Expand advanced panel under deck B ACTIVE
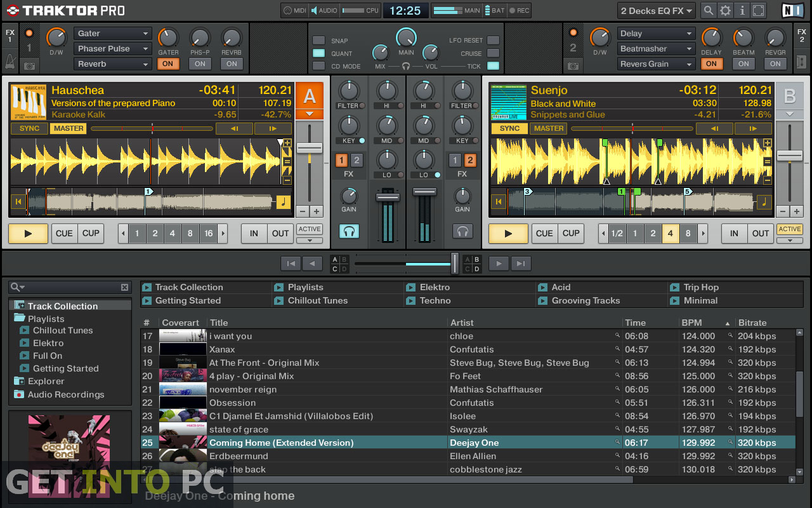The width and height of the screenshot is (812, 508). (x=790, y=241)
